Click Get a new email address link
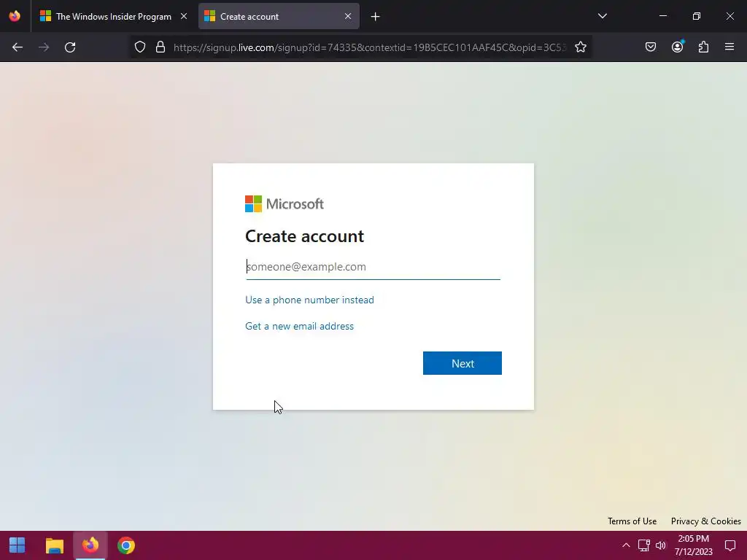The image size is (747, 560). 299,326
